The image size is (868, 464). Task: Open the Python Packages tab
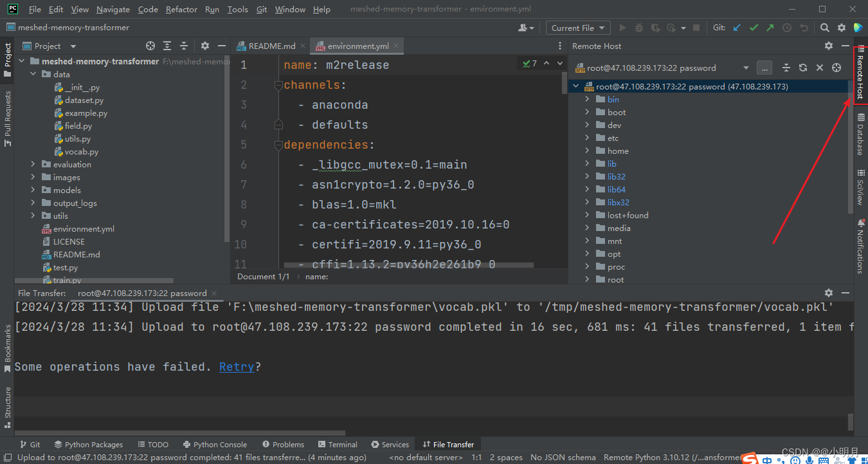pyautogui.click(x=88, y=444)
